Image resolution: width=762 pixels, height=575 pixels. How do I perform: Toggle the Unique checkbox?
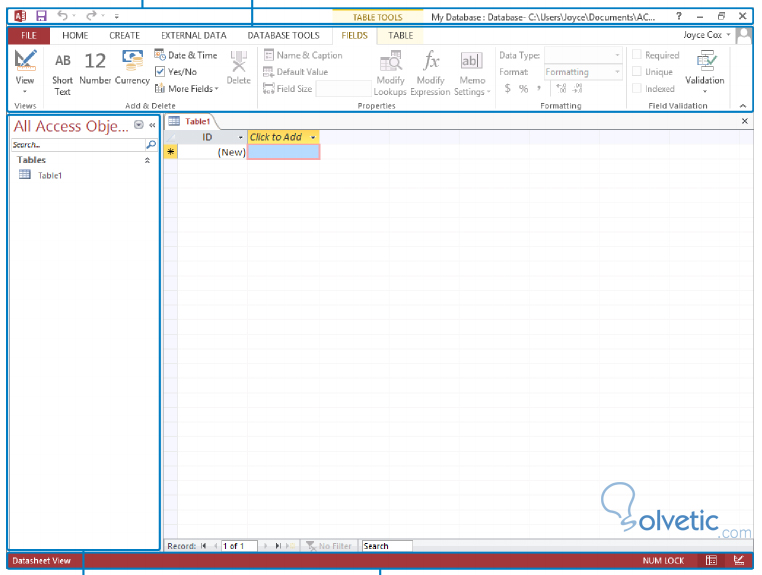pyautogui.click(x=637, y=71)
